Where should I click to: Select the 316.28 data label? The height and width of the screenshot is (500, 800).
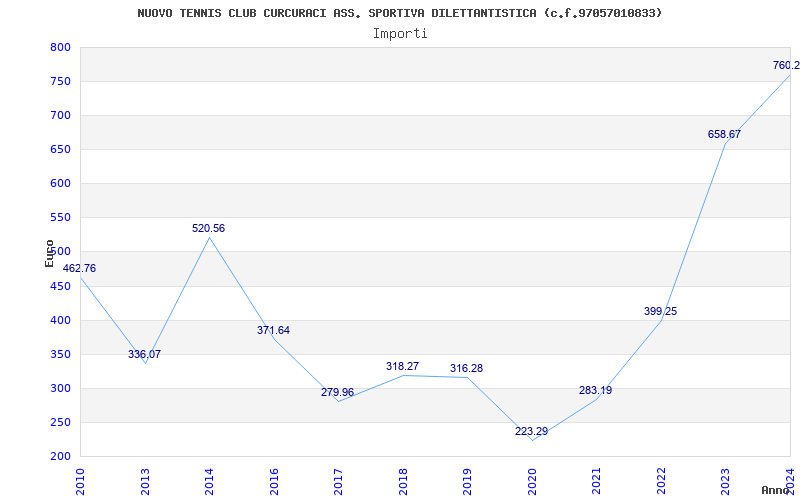[x=466, y=368]
